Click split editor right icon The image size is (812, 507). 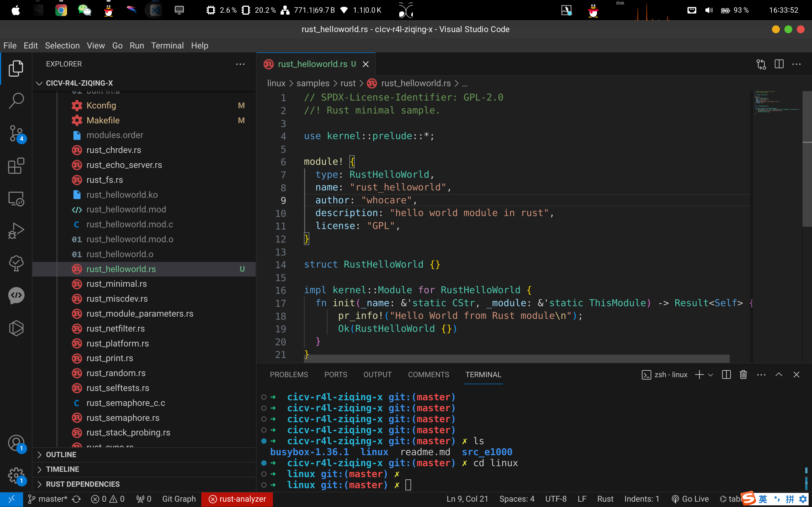pos(779,64)
